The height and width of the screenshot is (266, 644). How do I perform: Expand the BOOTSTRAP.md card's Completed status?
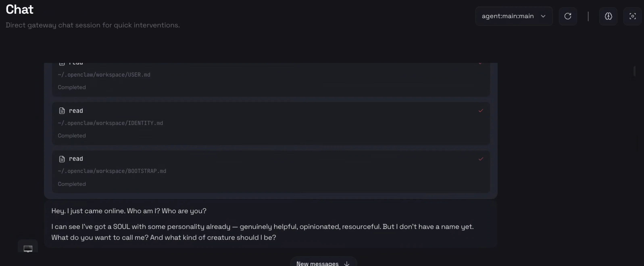(x=72, y=184)
